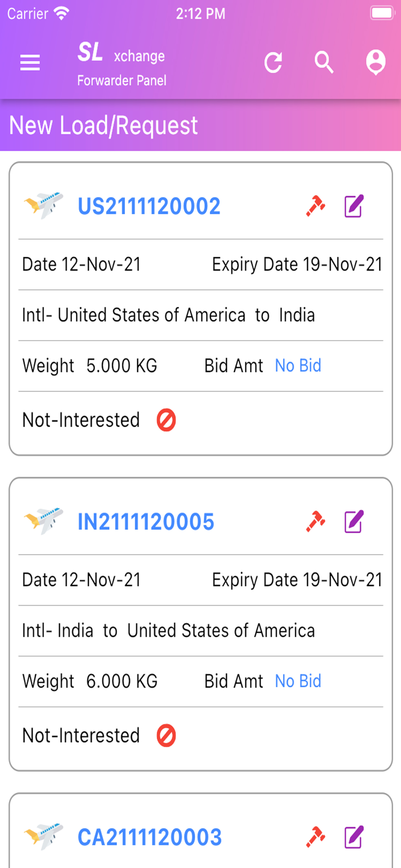Tap No Bid on the 6.000 KG load
Image resolution: width=401 pixels, height=868 pixels.
click(298, 681)
